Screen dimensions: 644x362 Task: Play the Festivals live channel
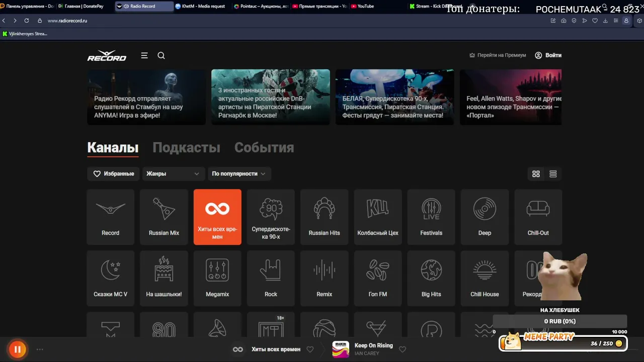click(431, 217)
